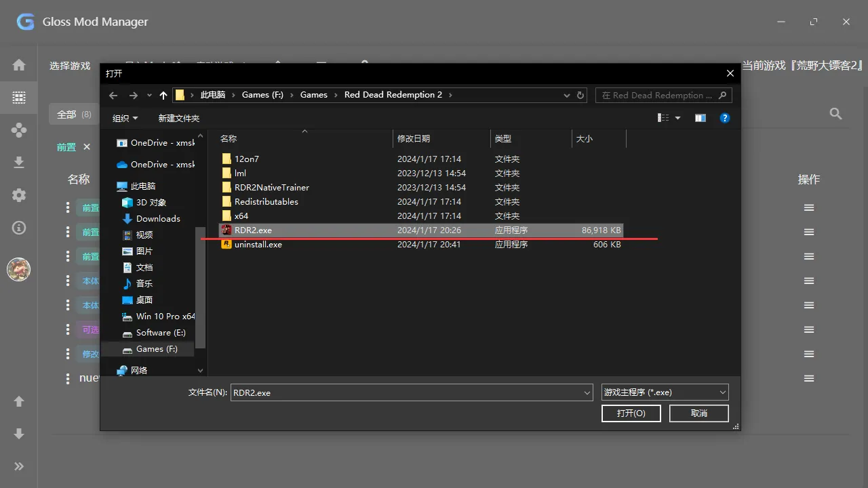The height and width of the screenshot is (488, 868).
Task: Open Software (E:) drive in the tree
Action: [x=153, y=333]
